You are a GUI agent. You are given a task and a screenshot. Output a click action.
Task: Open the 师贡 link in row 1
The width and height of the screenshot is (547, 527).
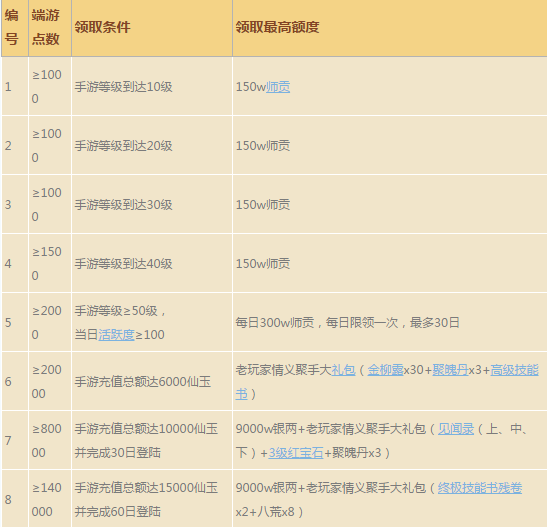(278, 87)
